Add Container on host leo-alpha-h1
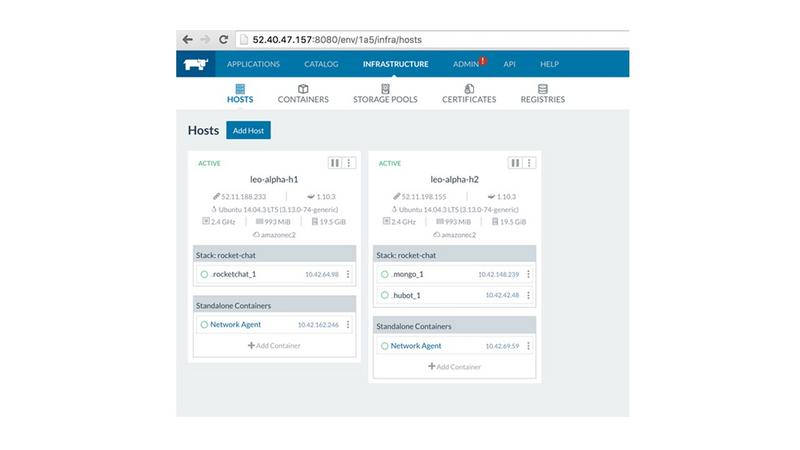This screenshot has width=800, height=450. tap(274, 345)
